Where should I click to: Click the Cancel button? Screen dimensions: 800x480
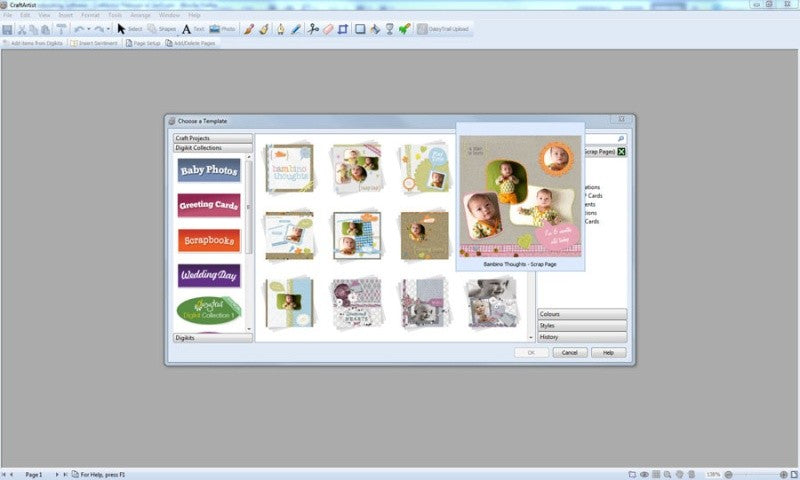click(569, 352)
